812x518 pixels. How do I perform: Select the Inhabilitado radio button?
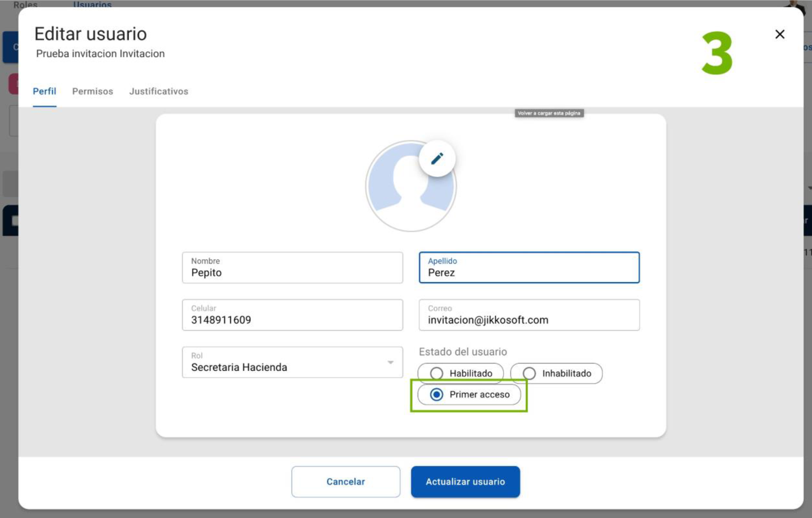[529, 373]
